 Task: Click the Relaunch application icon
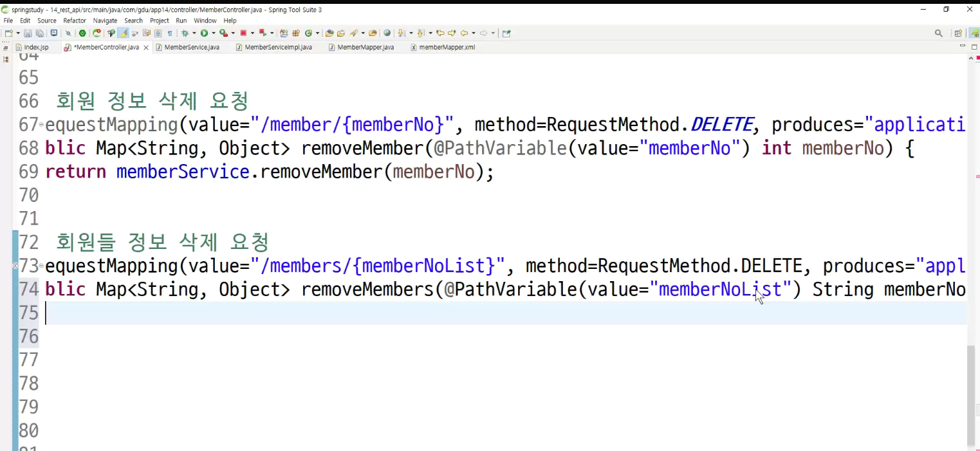coord(97,33)
